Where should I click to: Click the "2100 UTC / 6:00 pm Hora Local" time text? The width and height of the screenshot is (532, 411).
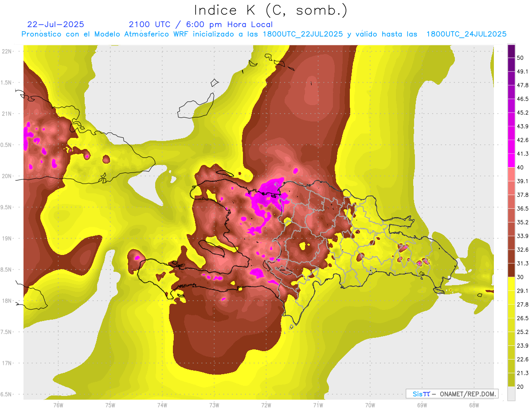tap(200, 24)
